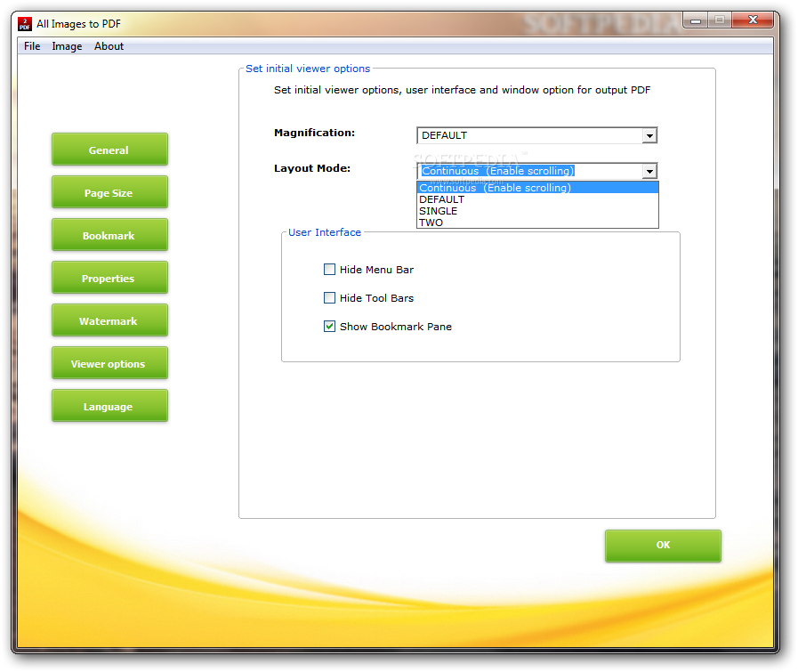Screen dimensions: 798x672
Task: Expand the Magnification dropdown arrow
Action: [649, 136]
